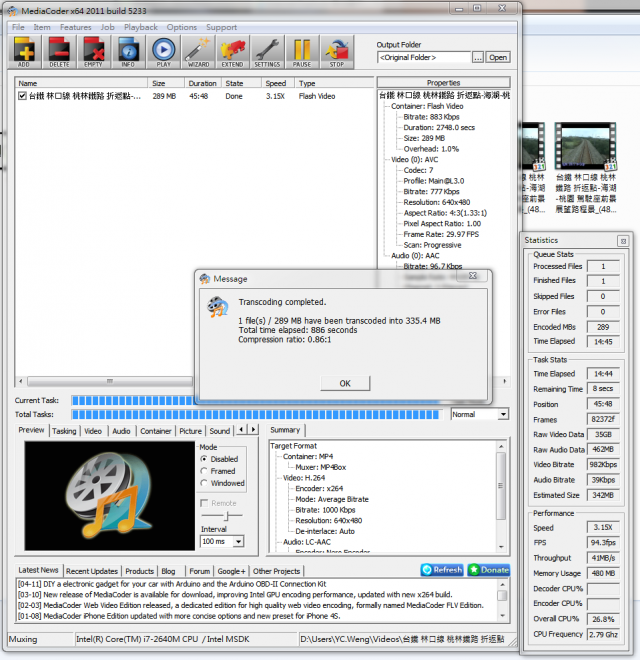
Task: Open the rightmost video thumbnail in Explorer
Action: [585, 147]
